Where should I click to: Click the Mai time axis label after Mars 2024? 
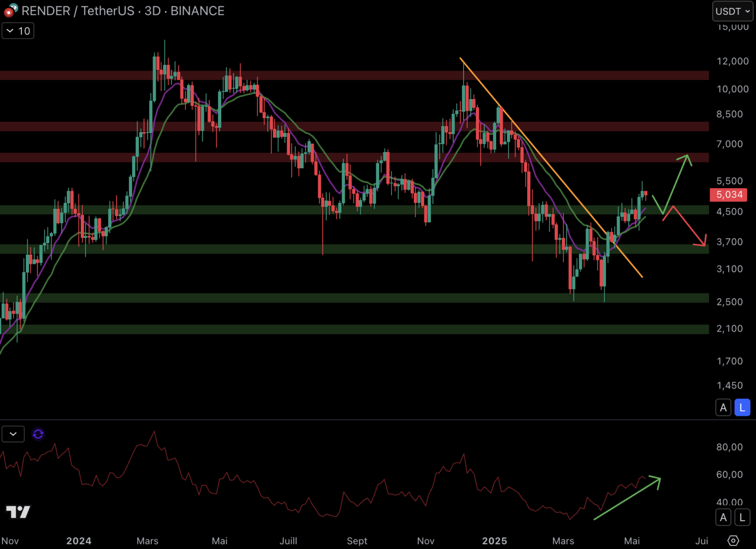[x=220, y=541]
